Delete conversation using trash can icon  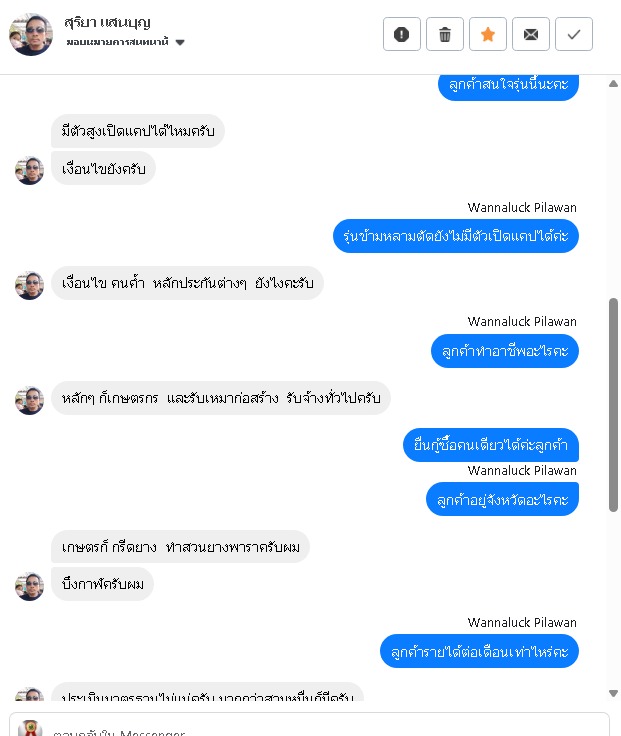(445, 34)
